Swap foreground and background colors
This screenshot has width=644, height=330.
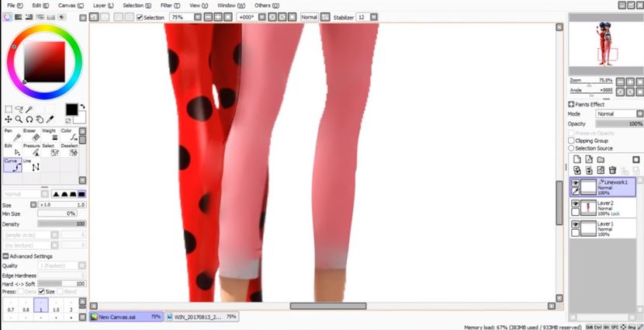(x=82, y=106)
